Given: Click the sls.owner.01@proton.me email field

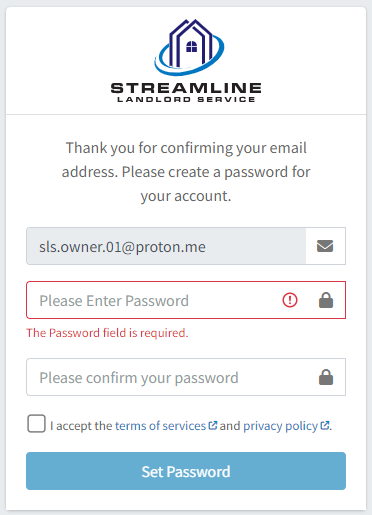Looking at the screenshot, I should point(166,246).
